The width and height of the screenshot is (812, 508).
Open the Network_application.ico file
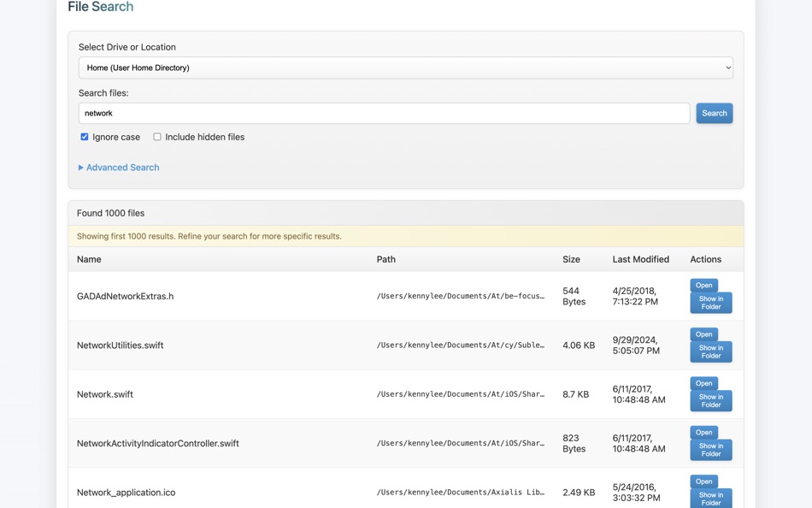(x=703, y=481)
